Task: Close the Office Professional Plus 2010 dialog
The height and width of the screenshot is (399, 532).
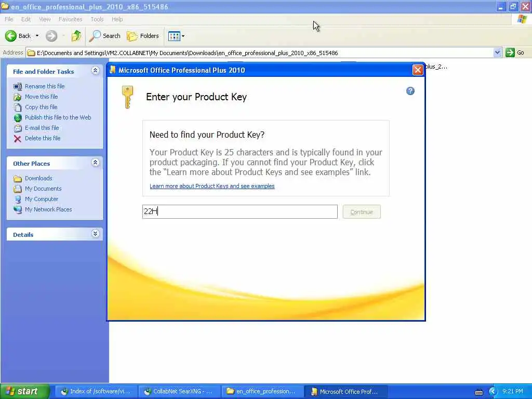Action: tap(418, 70)
